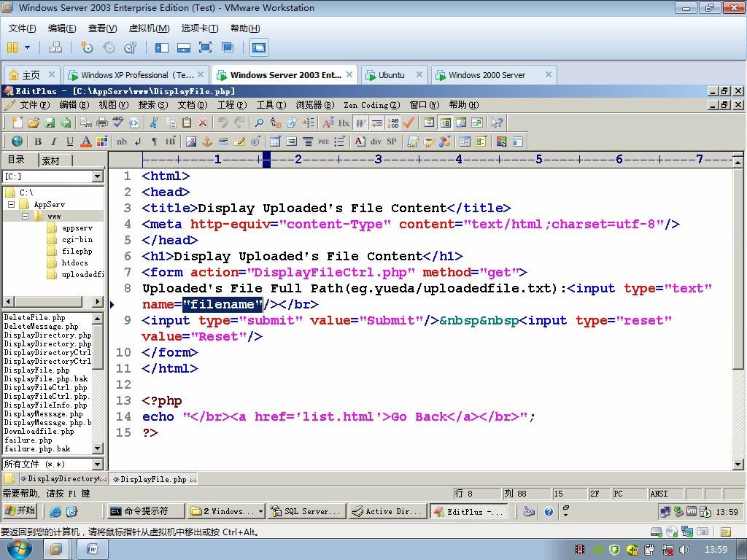Open the Zen Coding(Z) menu
Viewport: 747px width, 560px height.
click(x=372, y=105)
